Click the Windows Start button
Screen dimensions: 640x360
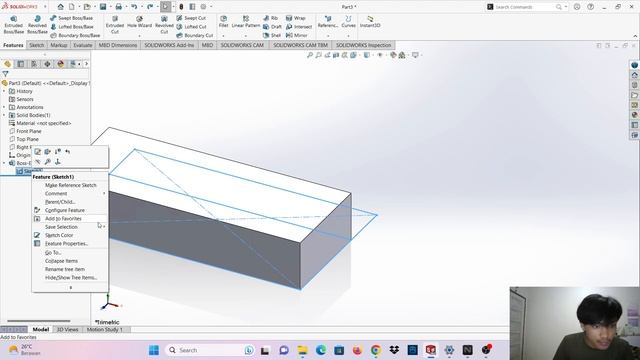(x=154, y=350)
